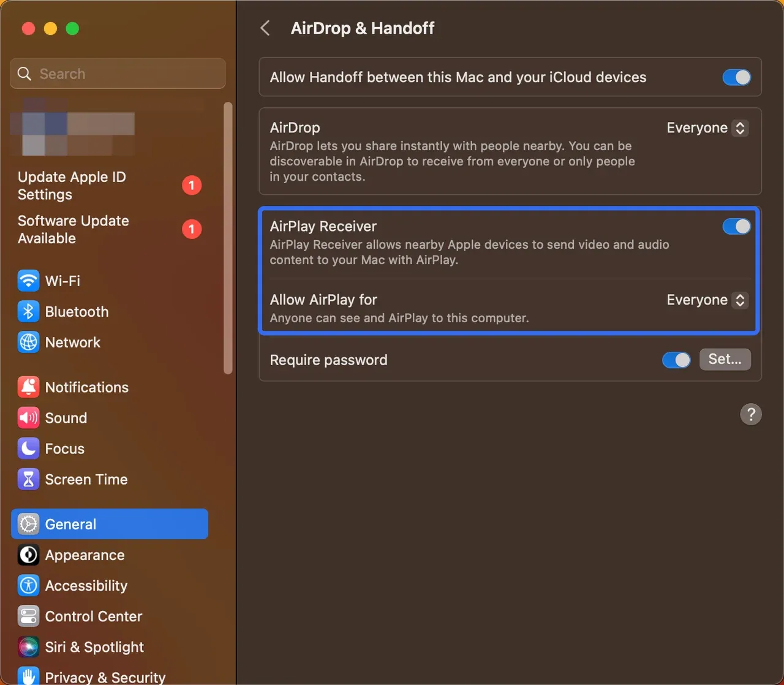
Task: Open Focus settings label
Action: [65, 448]
